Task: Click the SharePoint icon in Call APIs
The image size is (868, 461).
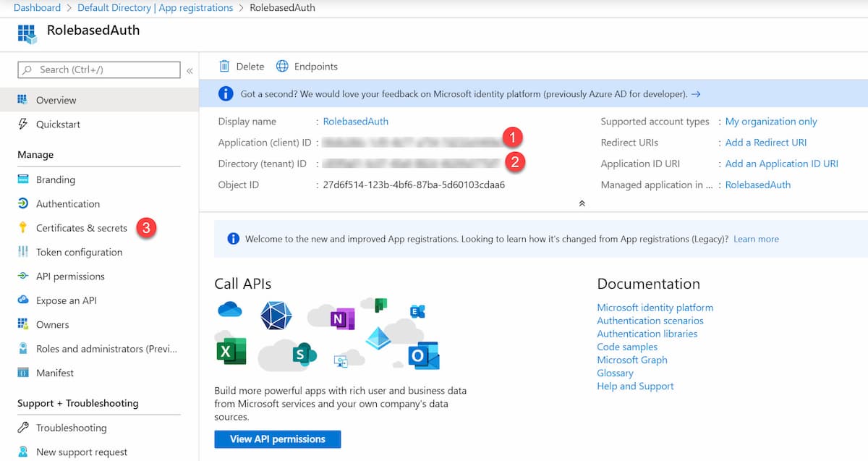Action: pyautogui.click(x=304, y=354)
